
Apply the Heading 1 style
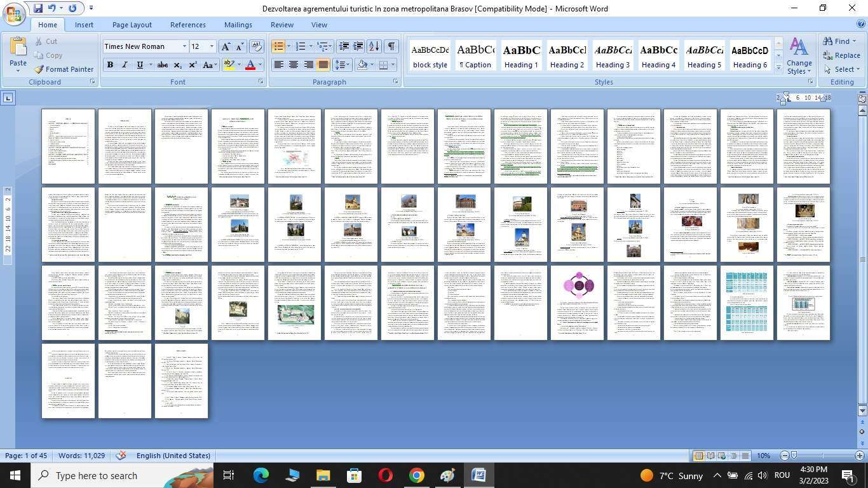tap(521, 56)
